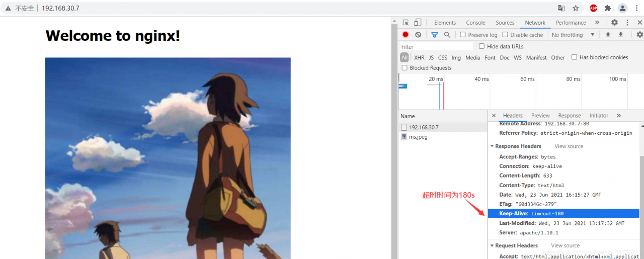This screenshot has height=259, width=644.
Task: Stop network recording with the red button
Action: click(x=406, y=35)
